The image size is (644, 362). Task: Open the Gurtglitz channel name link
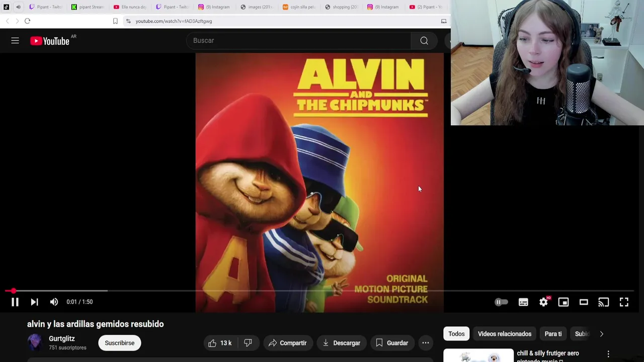[x=62, y=339]
